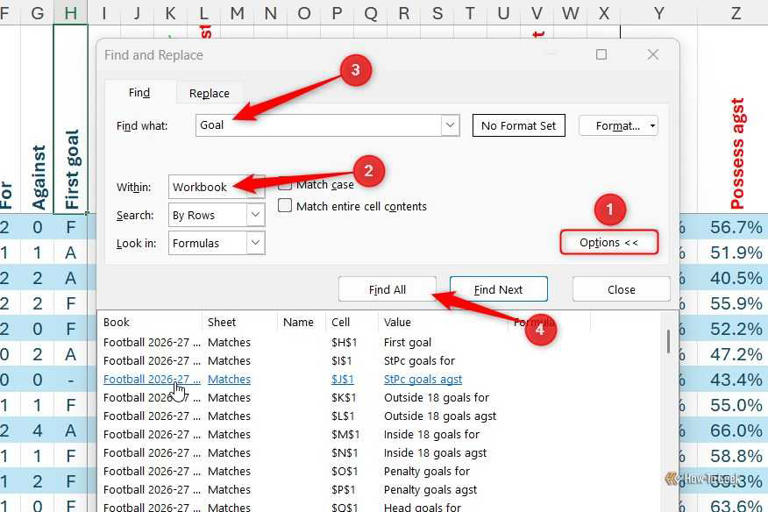Enable Match entire cell contents checkbox
This screenshot has height=512, width=768.
[x=285, y=205]
